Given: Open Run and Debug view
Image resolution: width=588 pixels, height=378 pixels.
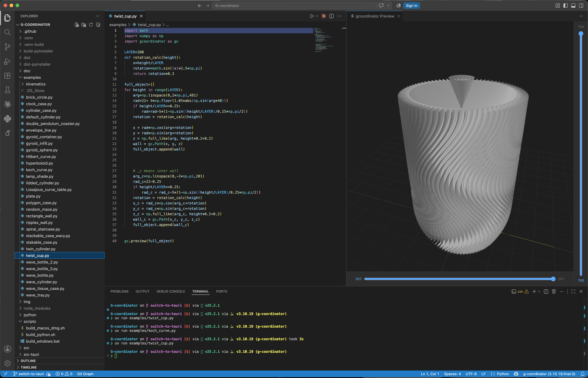Looking at the screenshot, I should click(x=7, y=61).
